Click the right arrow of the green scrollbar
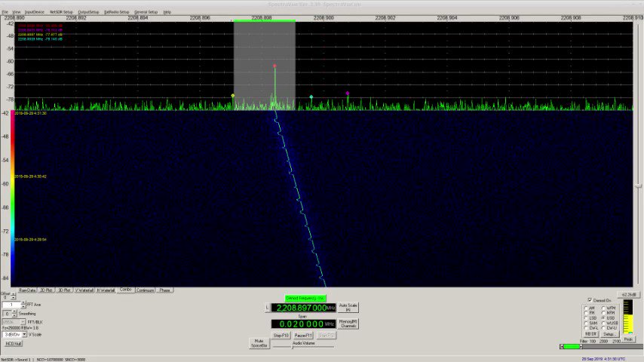 click(x=581, y=347)
